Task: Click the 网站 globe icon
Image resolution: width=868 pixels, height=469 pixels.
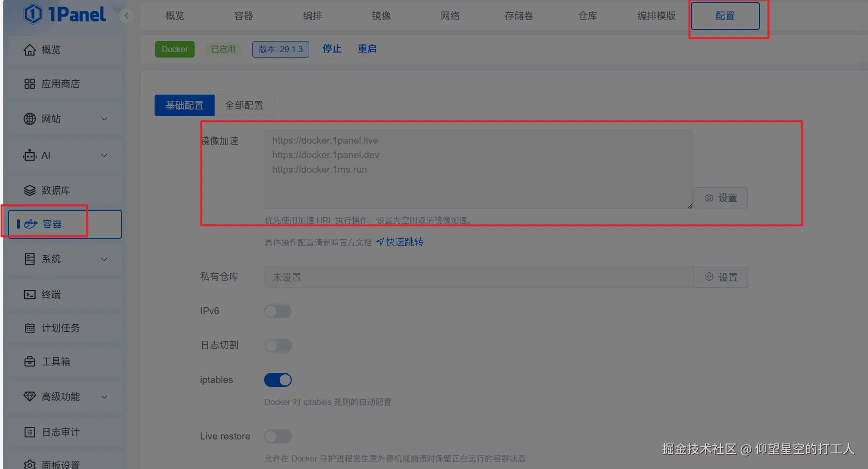Action: click(x=30, y=119)
